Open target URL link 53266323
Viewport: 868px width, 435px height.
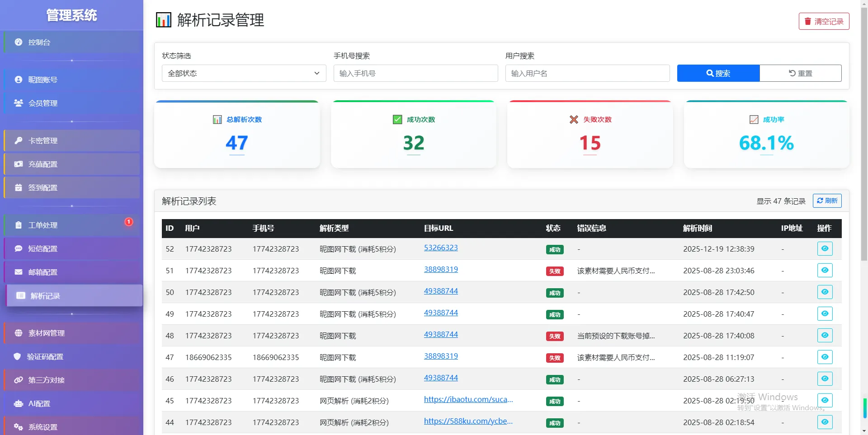point(441,248)
